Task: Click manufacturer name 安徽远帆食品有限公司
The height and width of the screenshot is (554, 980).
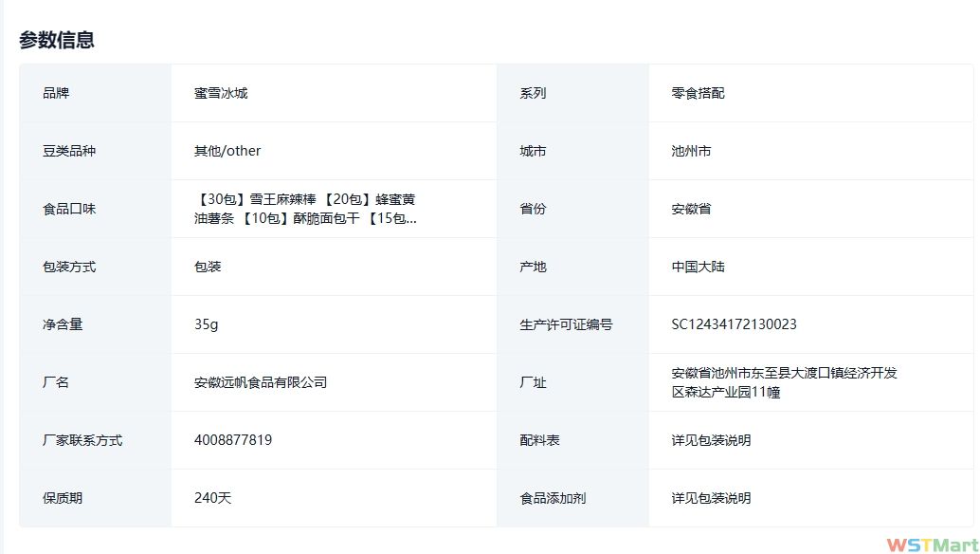Action: pos(261,382)
